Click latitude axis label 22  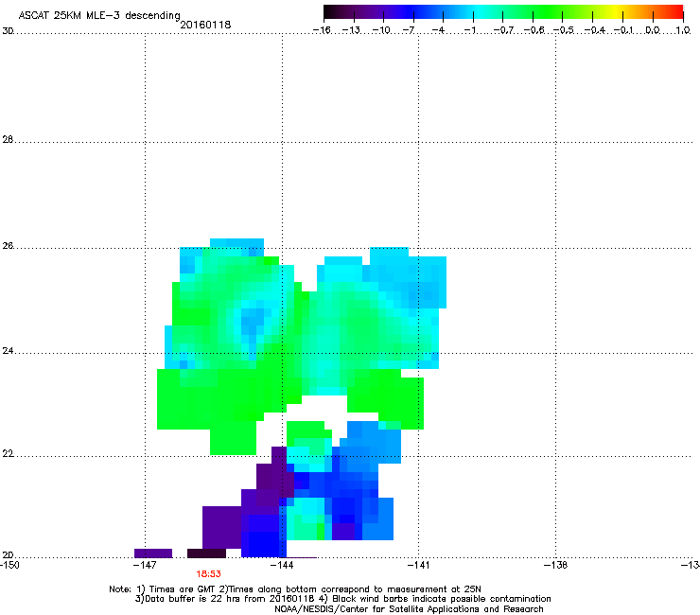point(8,454)
